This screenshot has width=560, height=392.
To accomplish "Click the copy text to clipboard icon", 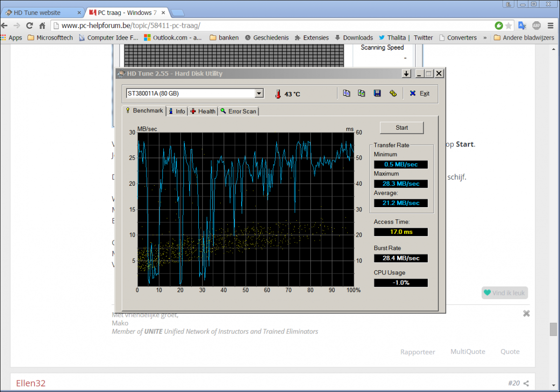I will pos(346,93).
